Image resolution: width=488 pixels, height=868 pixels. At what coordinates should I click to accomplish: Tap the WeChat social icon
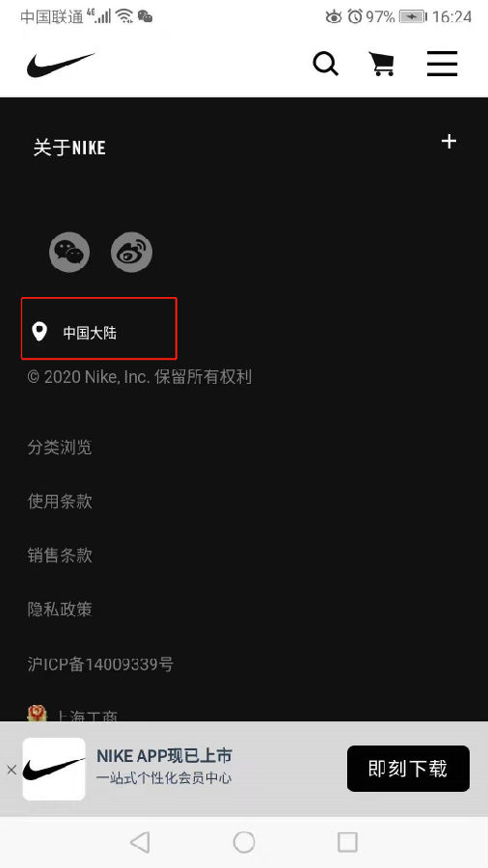[x=69, y=253]
